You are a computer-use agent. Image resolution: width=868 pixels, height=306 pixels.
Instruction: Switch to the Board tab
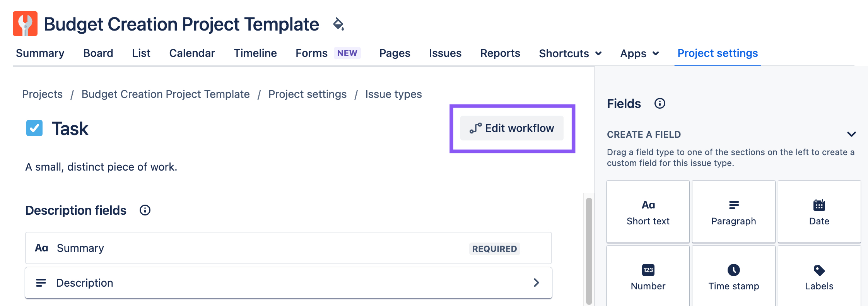pyautogui.click(x=98, y=53)
